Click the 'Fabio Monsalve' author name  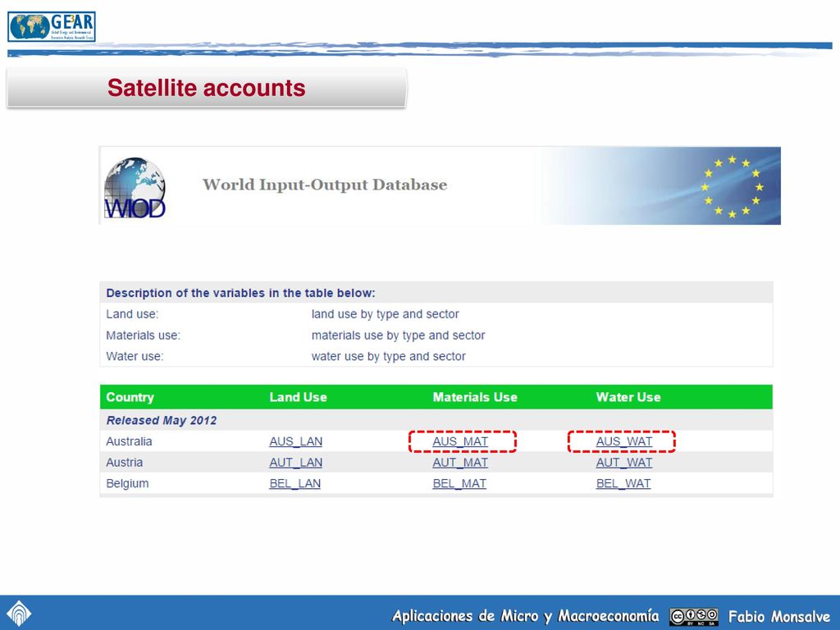[x=779, y=617]
